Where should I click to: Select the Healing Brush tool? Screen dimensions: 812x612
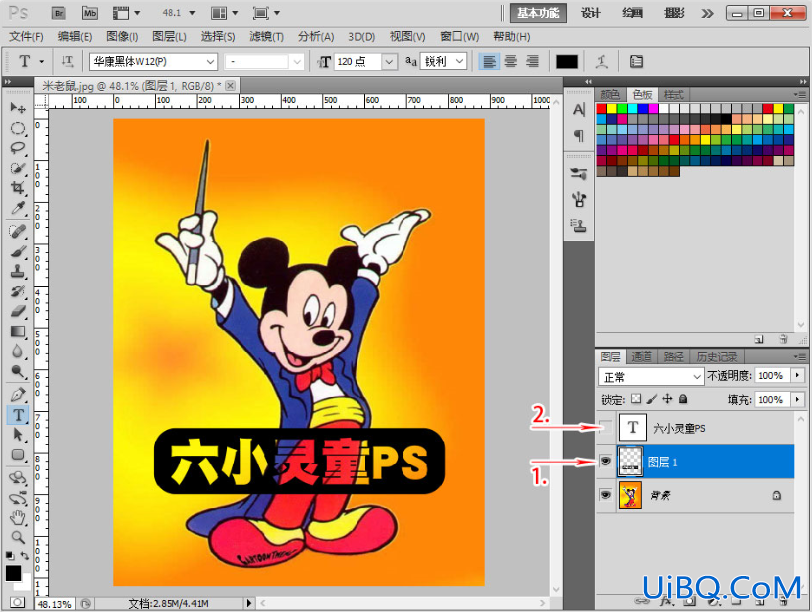(x=18, y=231)
